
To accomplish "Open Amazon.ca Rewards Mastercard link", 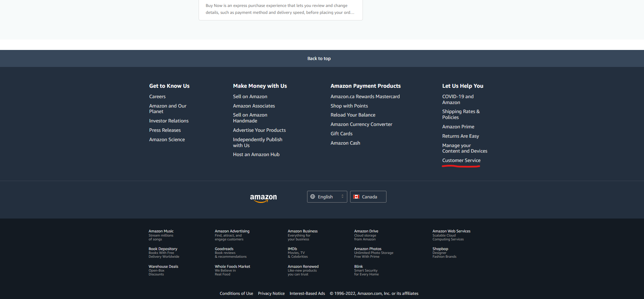I will tap(365, 96).
